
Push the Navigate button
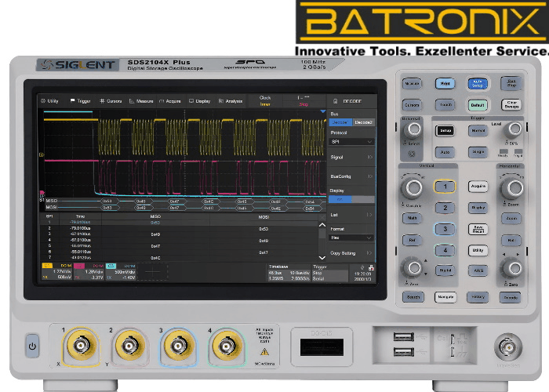point(445,297)
